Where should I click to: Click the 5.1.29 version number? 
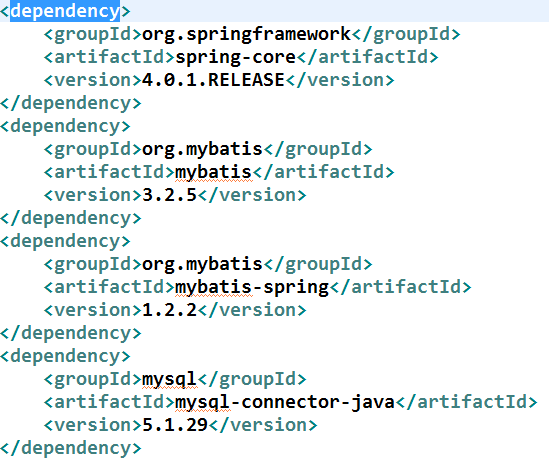pos(175,425)
